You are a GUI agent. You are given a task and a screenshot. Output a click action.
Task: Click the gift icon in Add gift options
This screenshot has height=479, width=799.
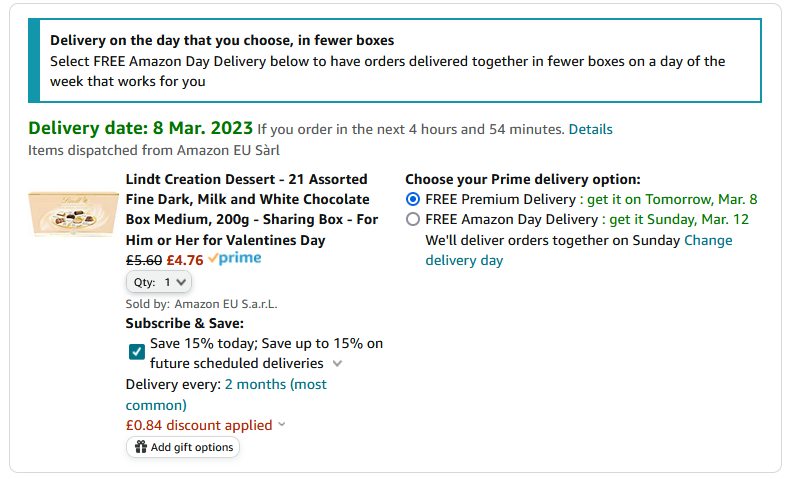(x=141, y=447)
